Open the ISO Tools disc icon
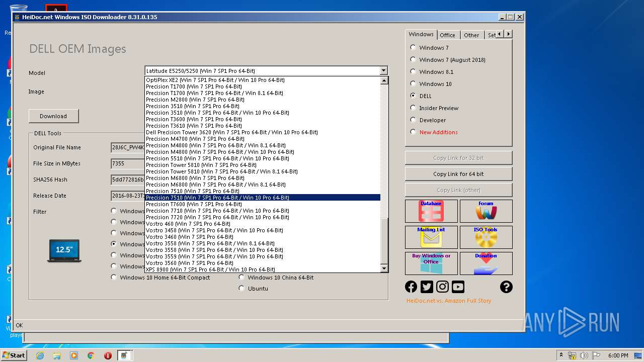The image size is (644, 362). click(486, 237)
